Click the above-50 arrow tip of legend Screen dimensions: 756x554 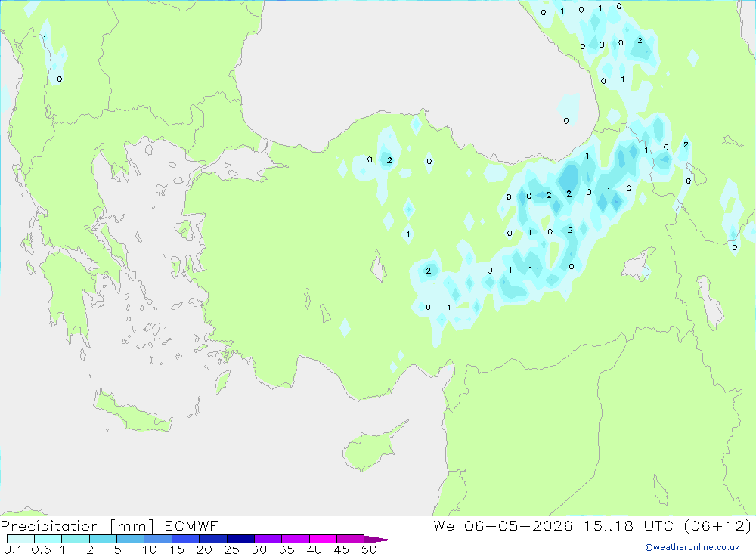378,539
